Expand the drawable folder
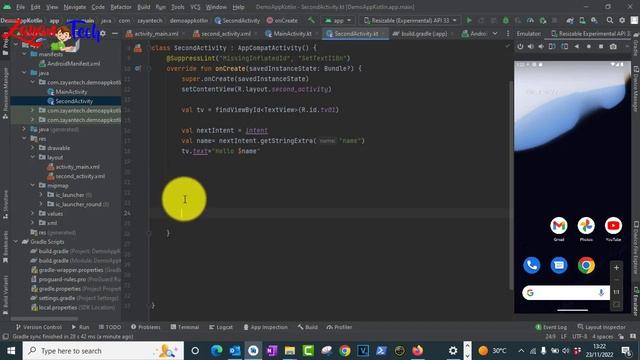This screenshot has width=640, height=360. (33, 148)
